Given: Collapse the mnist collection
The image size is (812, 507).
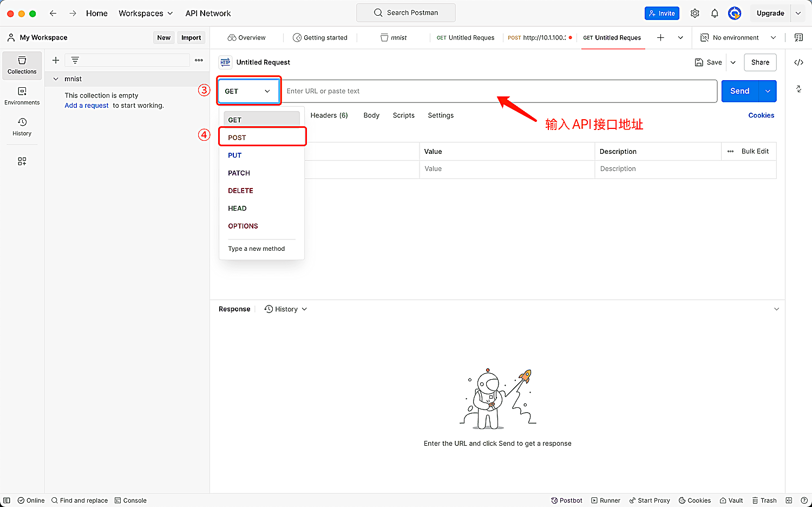Looking at the screenshot, I should (x=56, y=79).
